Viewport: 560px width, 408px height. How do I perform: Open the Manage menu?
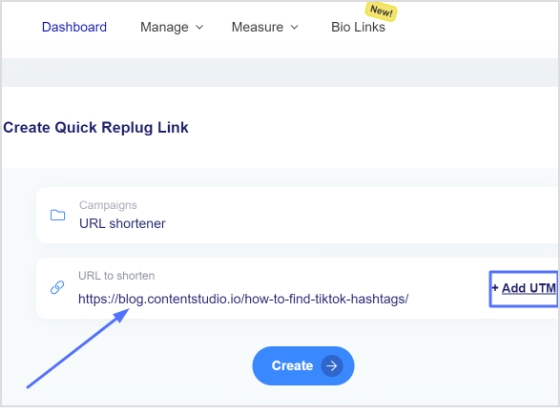171,27
